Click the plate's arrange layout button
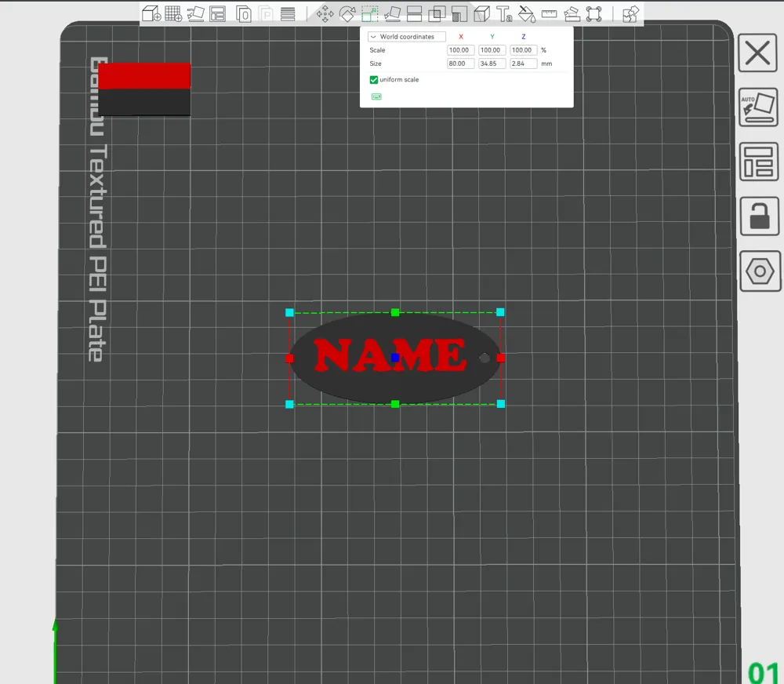The image size is (784, 684). point(758,162)
